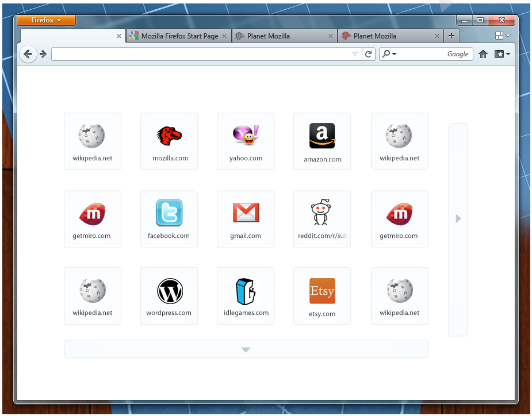This screenshot has width=532, height=416.
Task: Show next page with right arrow panel
Action: coord(458,229)
